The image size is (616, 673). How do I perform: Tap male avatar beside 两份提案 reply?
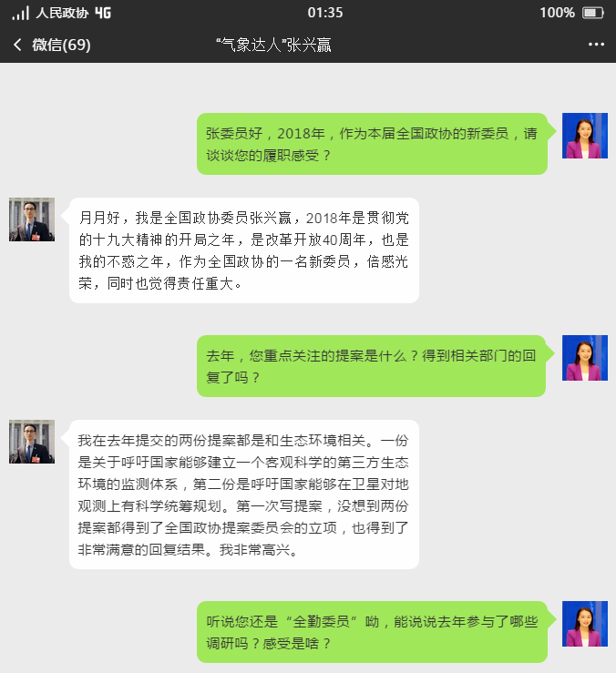click(x=32, y=442)
